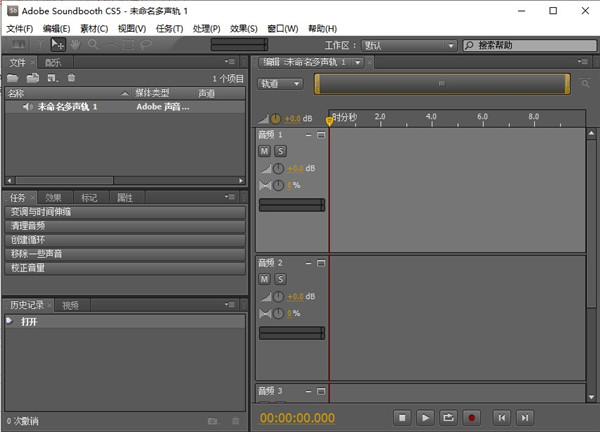This screenshot has height=432, width=600.
Task: Expand the 打开 history entry
Action: pyautogui.click(x=9, y=321)
